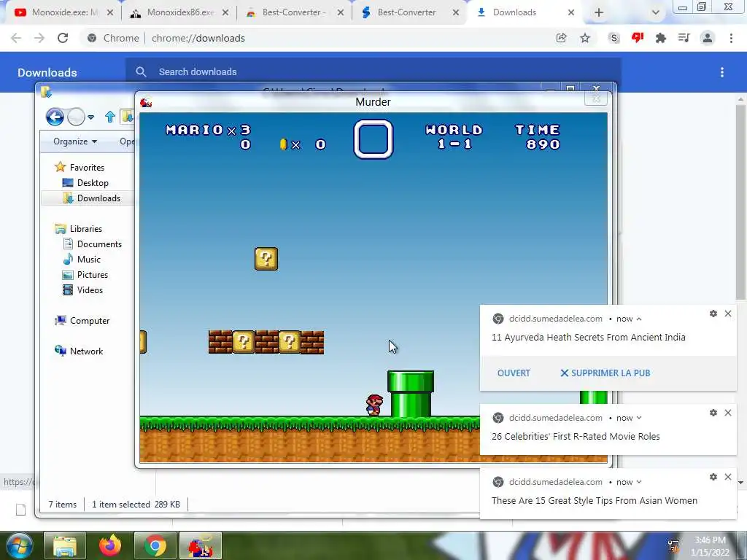Screen dimensions: 747x560
Task: Open the Chrome profile avatar
Action: pyautogui.click(x=708, y=38)
